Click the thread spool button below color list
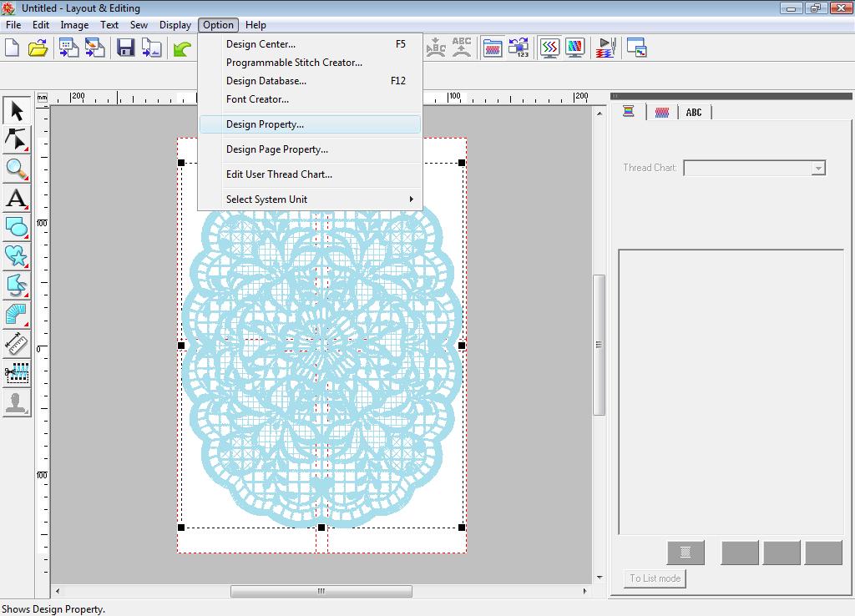 pyautogui.click(x=686, y=553)
